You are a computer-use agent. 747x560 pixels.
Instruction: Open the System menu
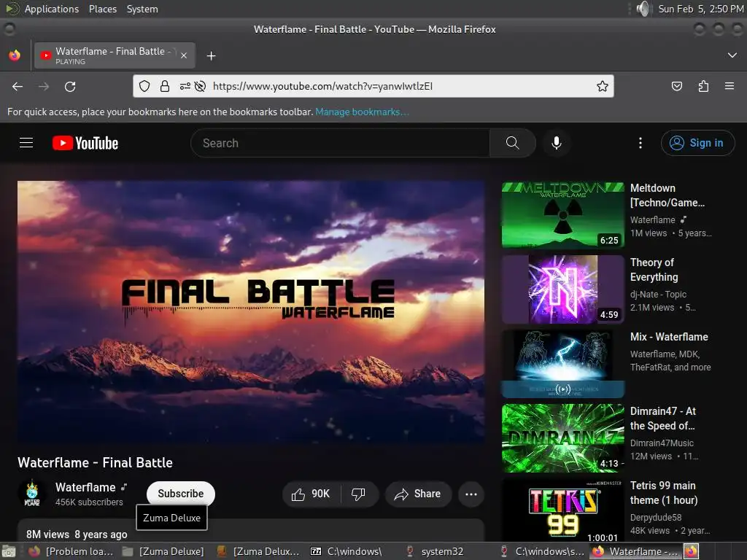142,9
